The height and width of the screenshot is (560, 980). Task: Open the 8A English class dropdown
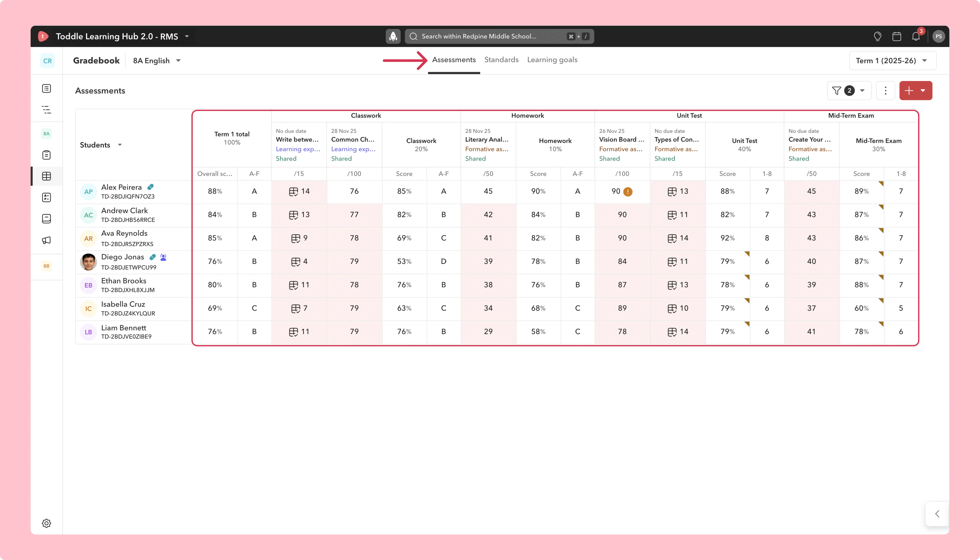point(157,61)
